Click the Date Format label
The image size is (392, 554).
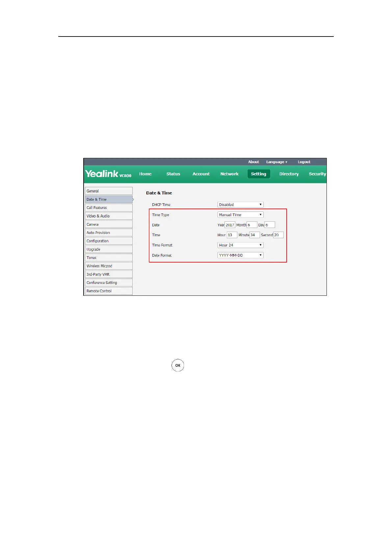point(162,255)
